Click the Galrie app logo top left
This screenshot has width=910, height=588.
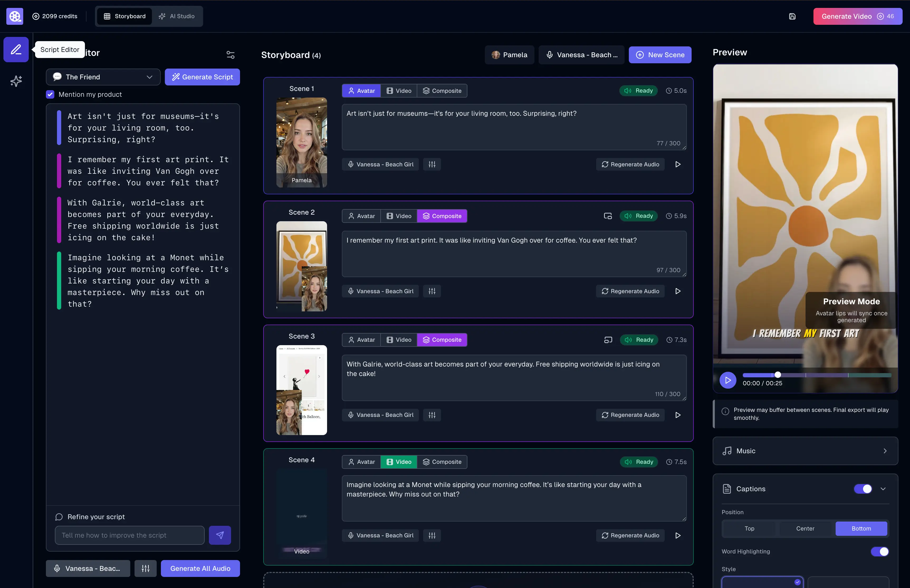point(15,16)
